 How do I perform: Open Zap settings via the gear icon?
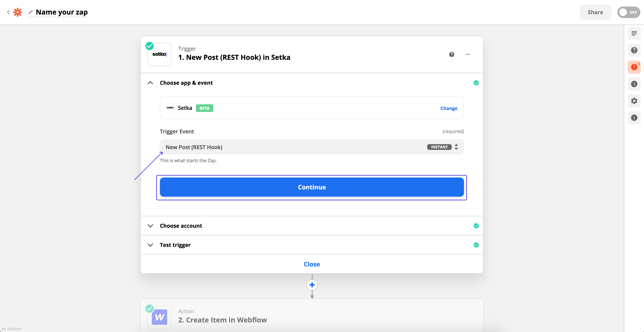634,101
